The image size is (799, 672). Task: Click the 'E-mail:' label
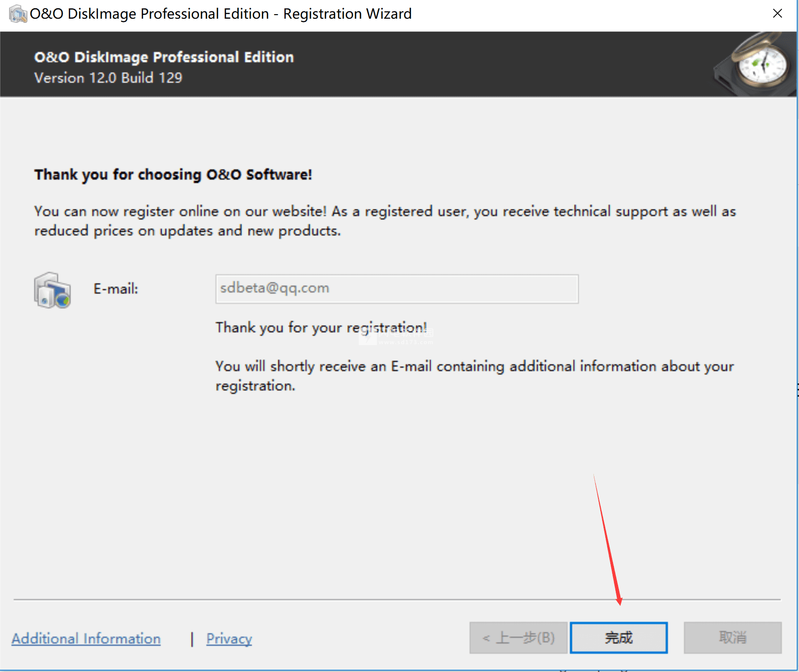116,289
